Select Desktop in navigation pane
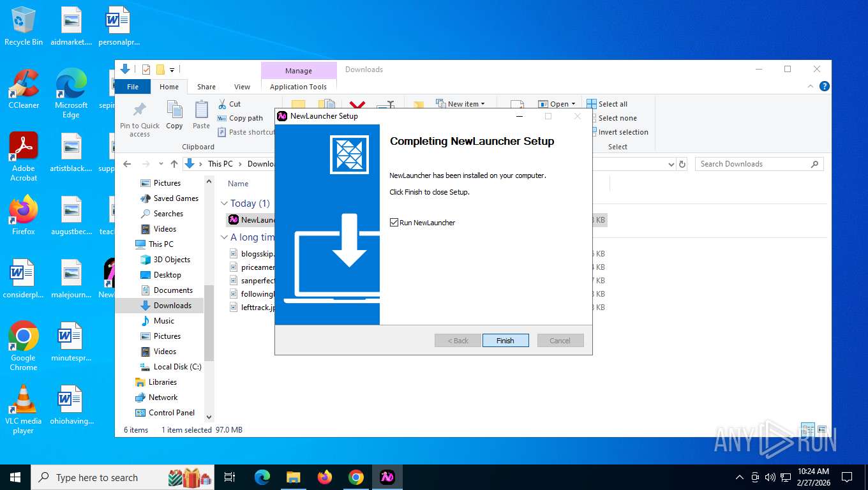The width and height of the screenshot is (868, 490). pyautogui.click(x=161, y=275)
